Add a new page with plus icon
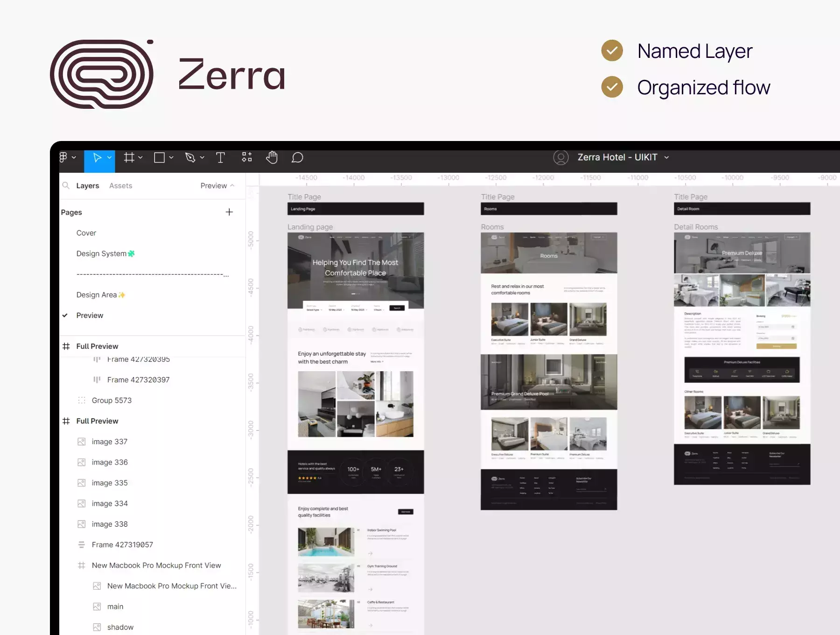The image size is (840, 635). (x=229, y=212)
